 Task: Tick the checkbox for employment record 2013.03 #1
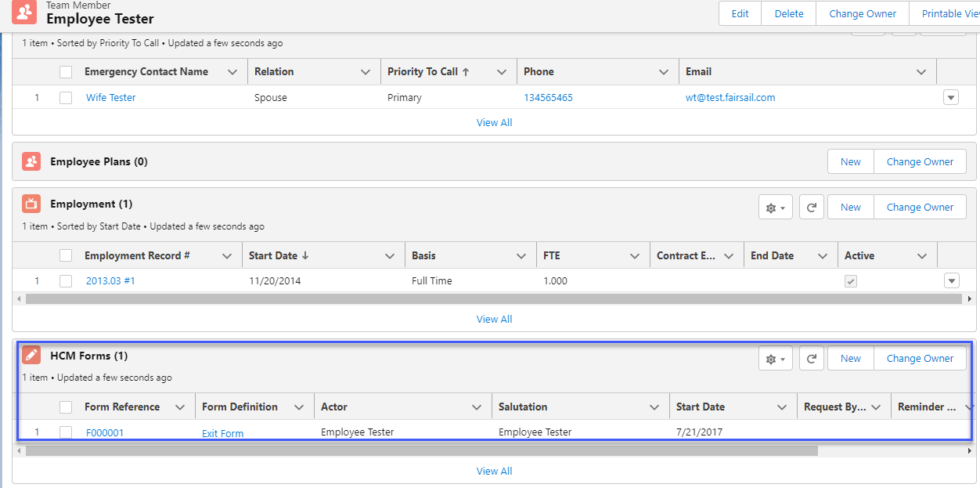coord(66,281)
